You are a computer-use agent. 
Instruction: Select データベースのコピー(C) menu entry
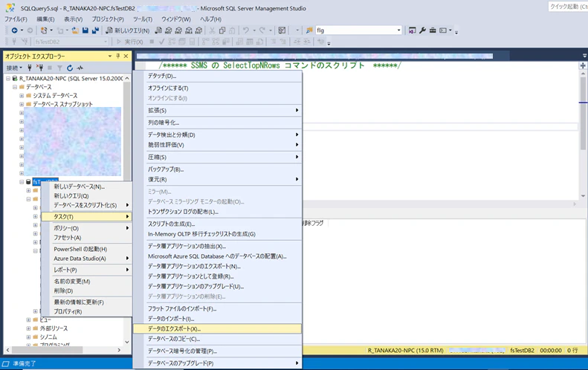pyautogui.click(x=217, y=339)
